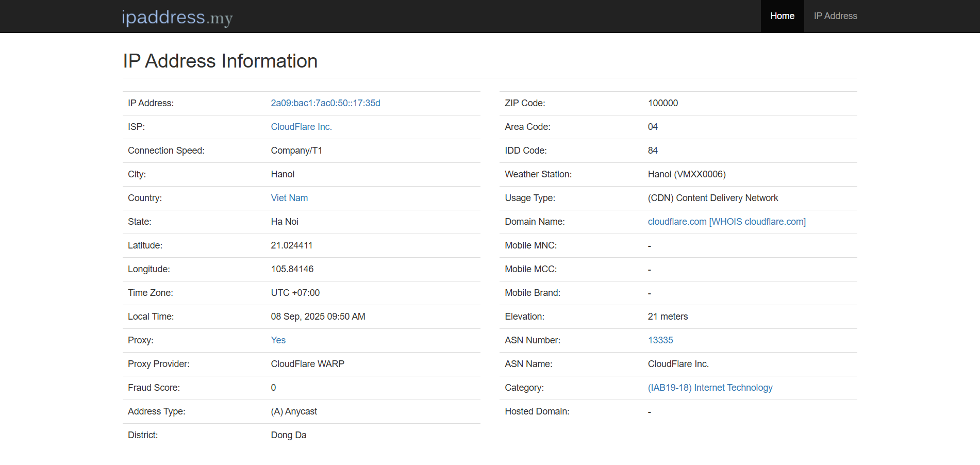Select the Elevation value '21 meters'
This screenshot has height=465, width=980.
(668, 317)
